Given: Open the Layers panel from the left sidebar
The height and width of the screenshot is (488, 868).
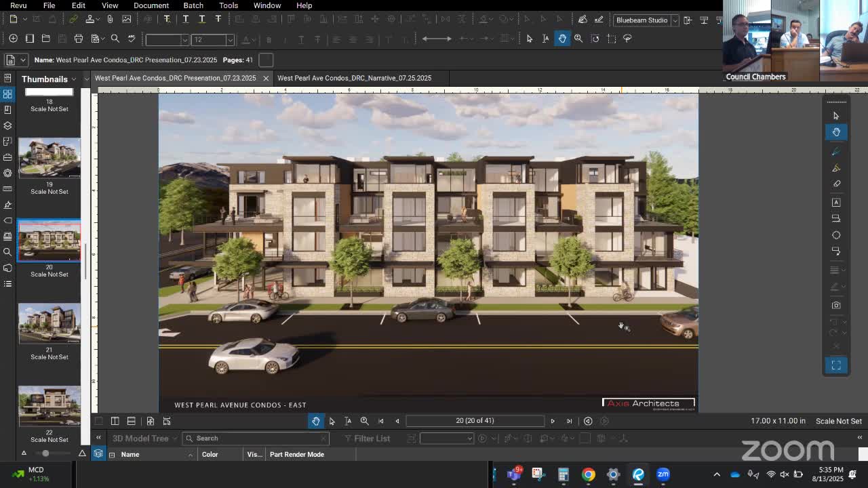Looking at the screenshot, I should (x=7, y=125).
